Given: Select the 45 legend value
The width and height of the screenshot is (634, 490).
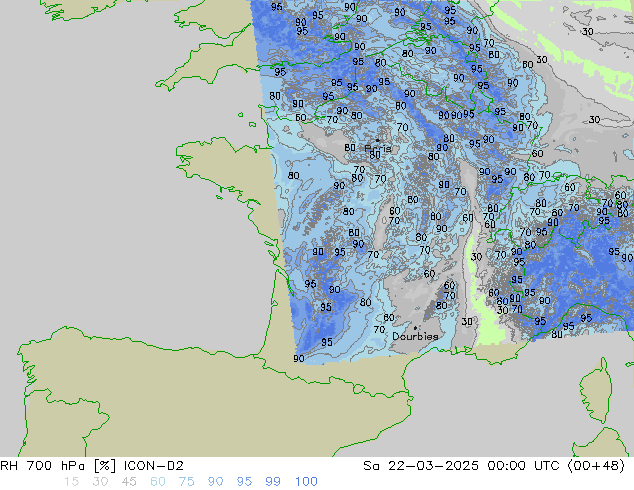Looking at the screenshot, I should pyautogui.click(x=129, y=481).
